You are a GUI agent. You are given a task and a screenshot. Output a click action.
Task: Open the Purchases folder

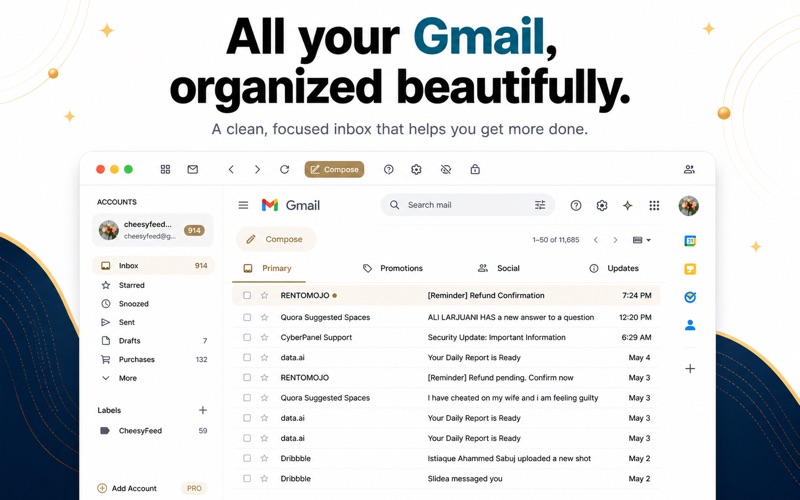[154, 360]
